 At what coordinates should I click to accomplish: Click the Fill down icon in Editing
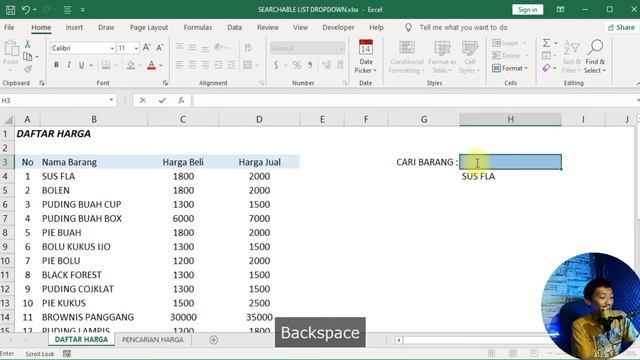pyautogui.click(x=546, y=56)
